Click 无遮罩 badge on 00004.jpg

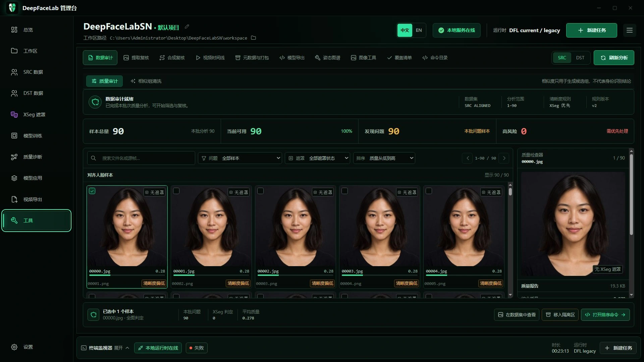[491, 192]
